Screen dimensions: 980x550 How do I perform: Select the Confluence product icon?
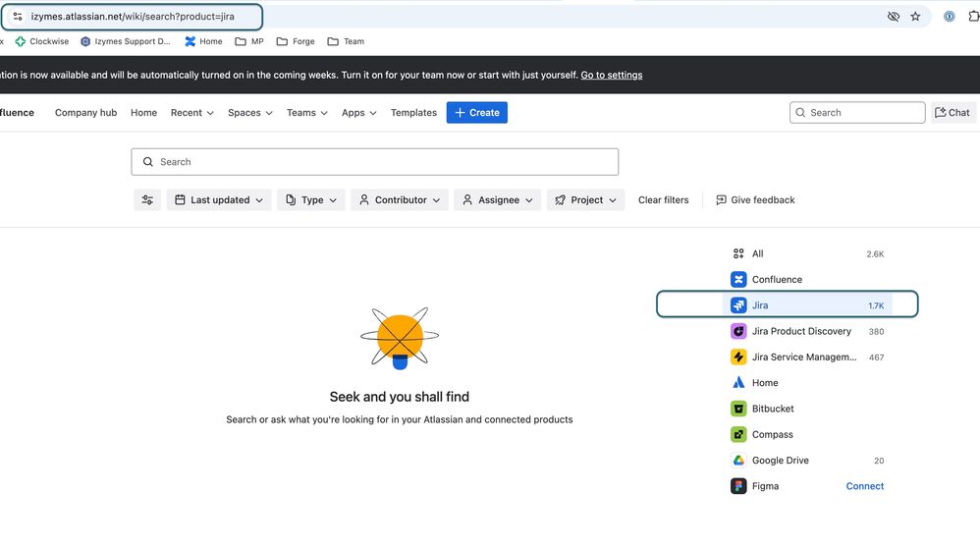pyautogui.click(x=738, y=279)
